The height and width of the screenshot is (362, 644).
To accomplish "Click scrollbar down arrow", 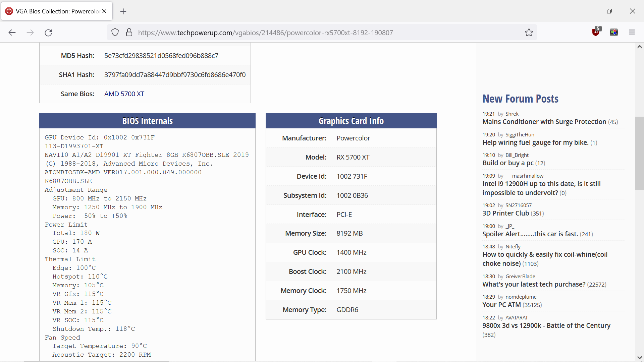I will coord(639,357).
